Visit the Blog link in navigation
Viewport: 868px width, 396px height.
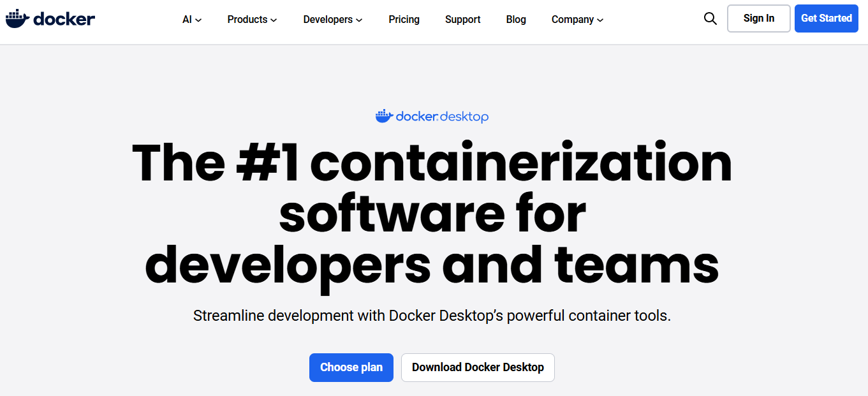click(x=516, y=20)
